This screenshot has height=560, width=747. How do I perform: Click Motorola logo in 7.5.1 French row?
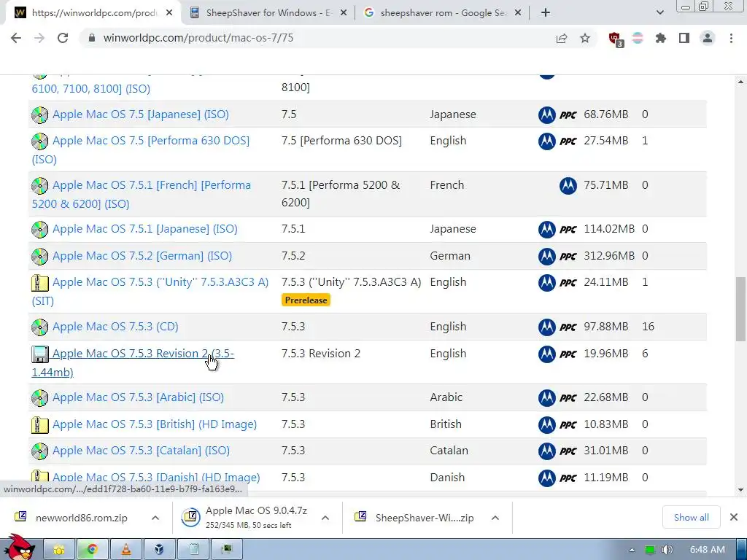tap(568, 186)
